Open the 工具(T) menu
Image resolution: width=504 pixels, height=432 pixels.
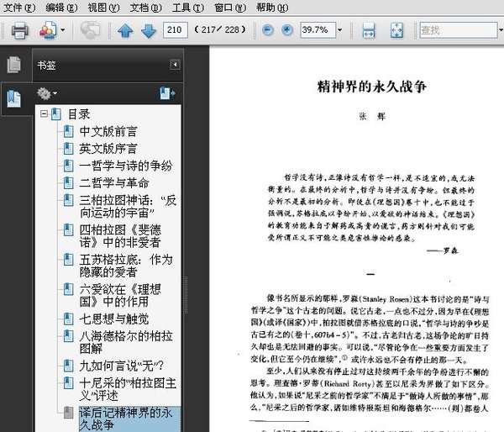click(187, 7)
